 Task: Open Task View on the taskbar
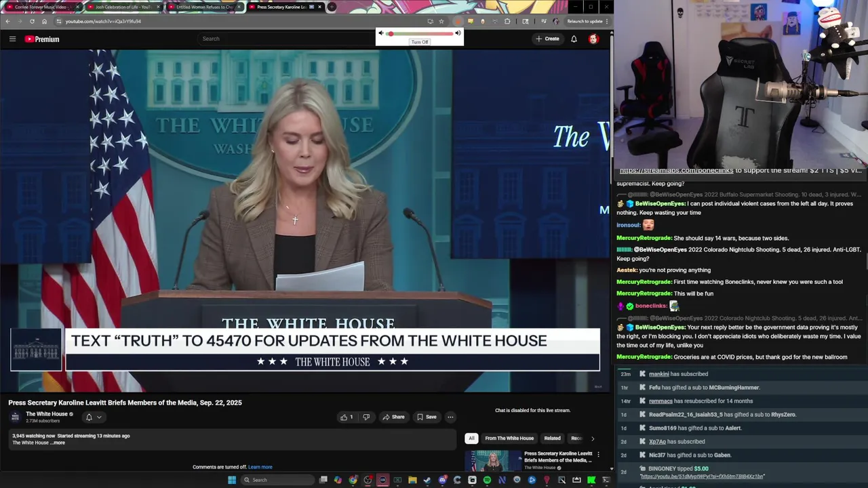coord(323,480)
